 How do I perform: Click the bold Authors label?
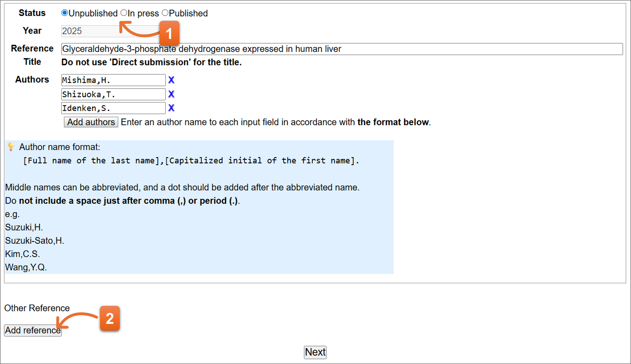[x=32, y=79]
